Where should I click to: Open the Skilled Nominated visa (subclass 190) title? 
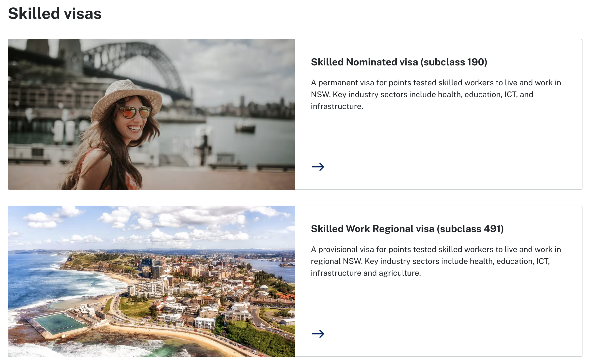pyautogui.click(x=399, y=62)
